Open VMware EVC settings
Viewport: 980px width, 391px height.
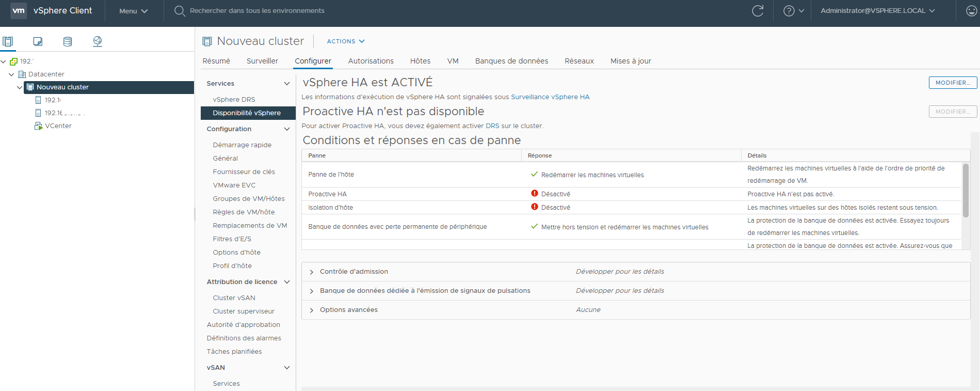[x=234, y=185]
